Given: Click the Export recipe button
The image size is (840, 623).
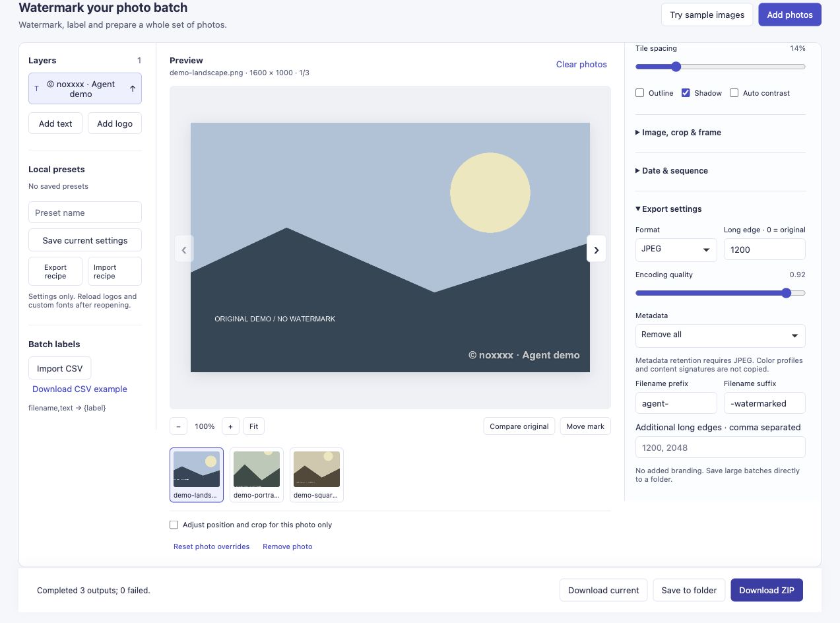Looking at the screenshot, I should pos(55,271).
